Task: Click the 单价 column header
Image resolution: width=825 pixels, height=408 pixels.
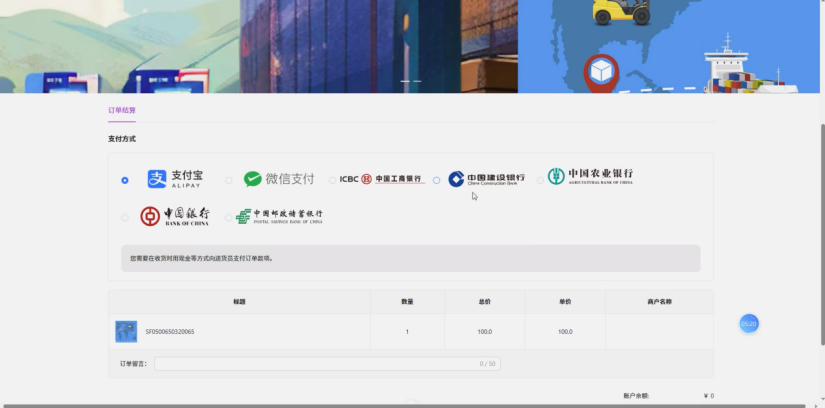Action: (565, 302)
